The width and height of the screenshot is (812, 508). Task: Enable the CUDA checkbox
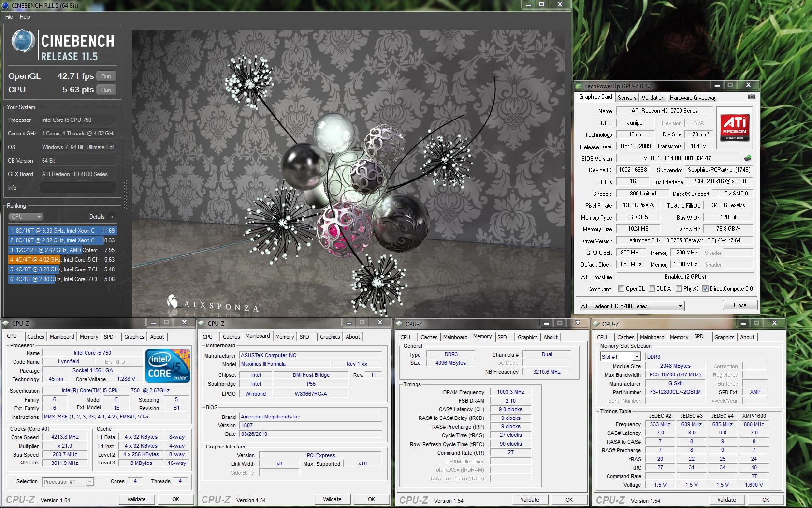tap(652, 289)
